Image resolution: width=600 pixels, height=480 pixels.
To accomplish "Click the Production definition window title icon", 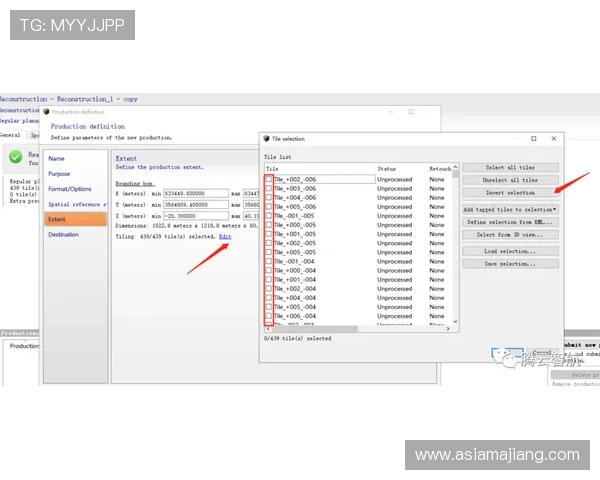I will coord(46,112).
